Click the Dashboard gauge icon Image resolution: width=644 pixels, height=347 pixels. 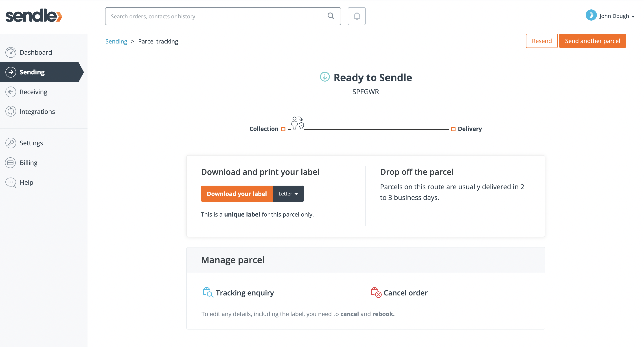click(11, 52)
